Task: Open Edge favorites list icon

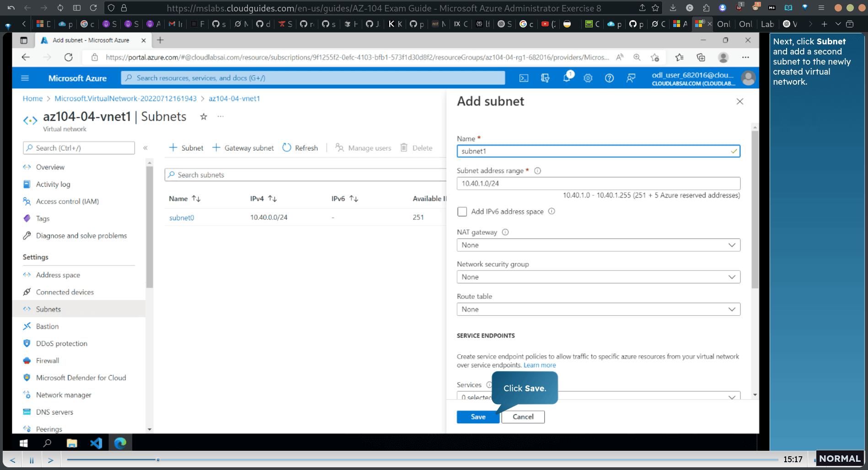Action: tap(679, 57)
